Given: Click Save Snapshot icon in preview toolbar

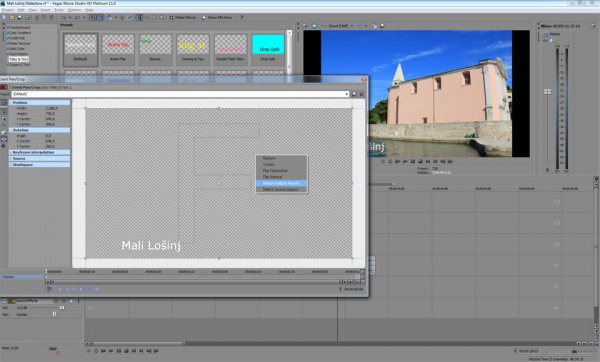Looking at the screenshot, I should (382, 26).
